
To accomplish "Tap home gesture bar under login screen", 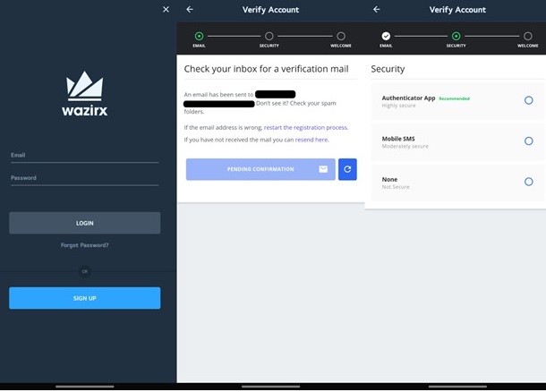I will (85, 386).
